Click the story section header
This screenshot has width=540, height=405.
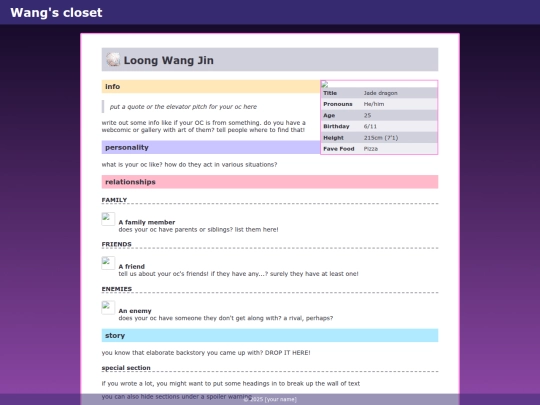pyautogui.click(x=270, y=335)
